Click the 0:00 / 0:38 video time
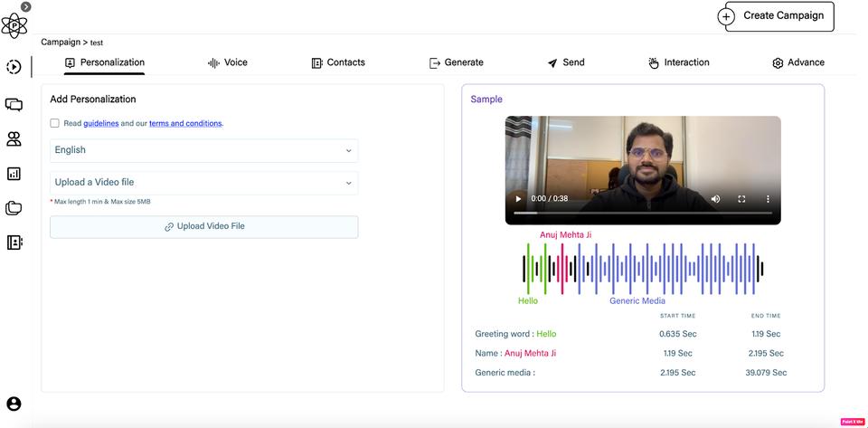 point(549,199)
